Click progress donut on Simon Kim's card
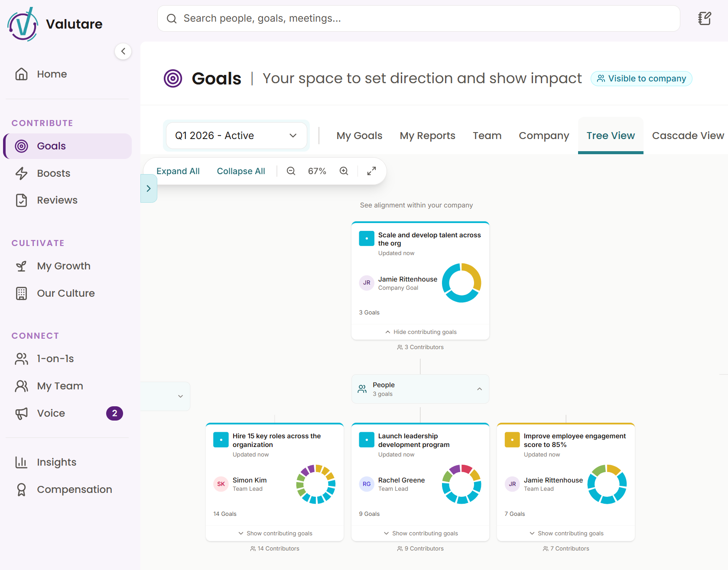 pyautogui.click(x=316, y=484)
